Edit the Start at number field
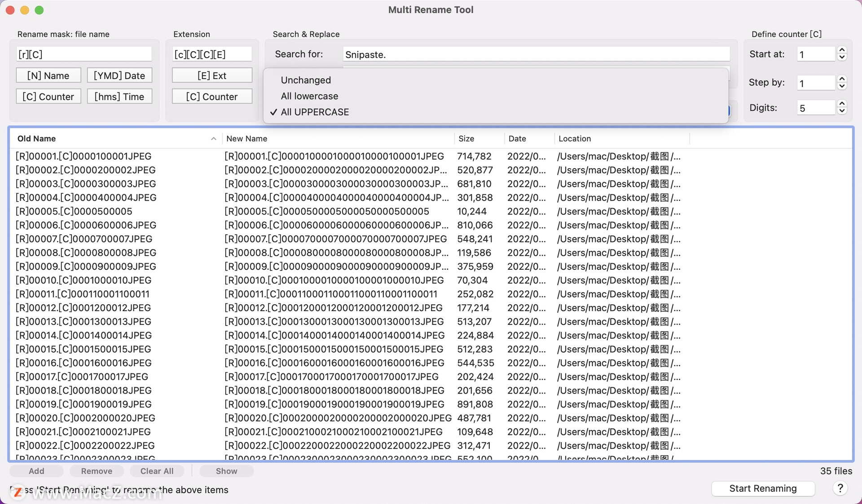This screenshot has width=862, height=504. click(x=816, y=54)
